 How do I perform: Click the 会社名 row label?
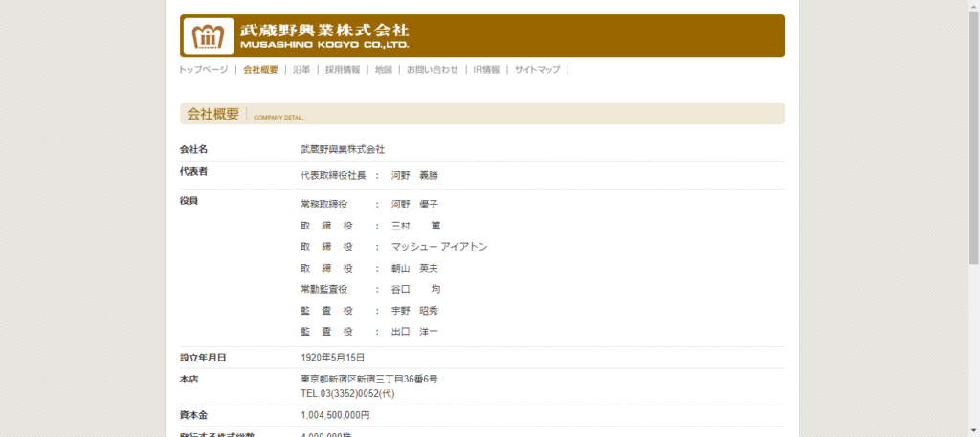pos(193,150)
